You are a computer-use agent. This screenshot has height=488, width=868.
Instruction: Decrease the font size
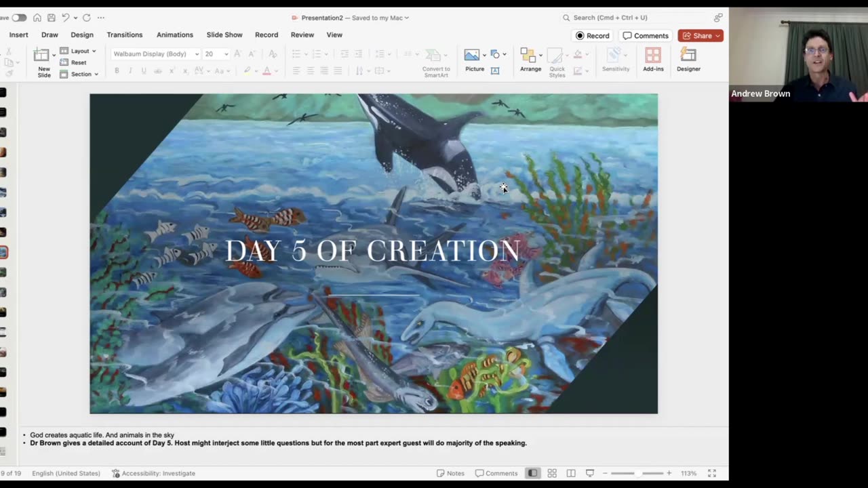click(x=252, y=54)
